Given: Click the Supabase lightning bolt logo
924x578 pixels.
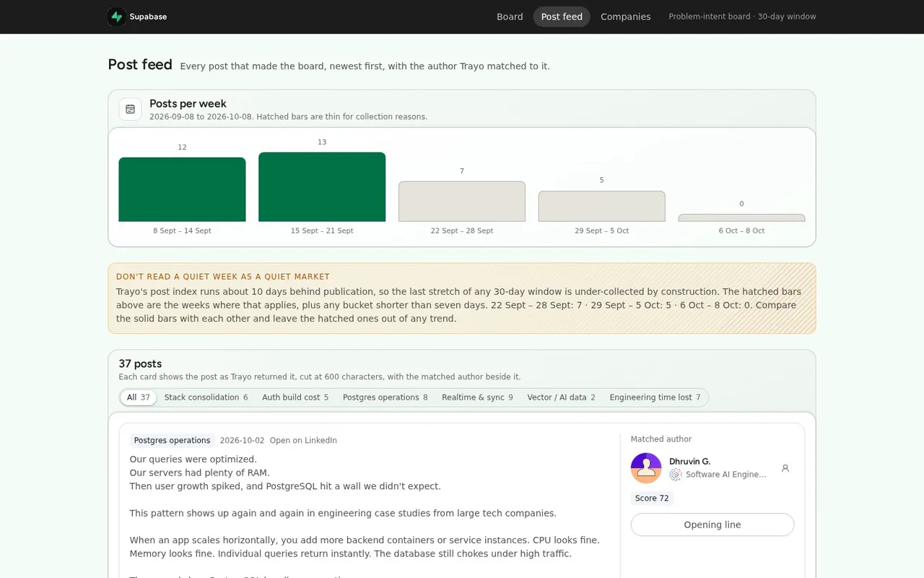Looking at the screenshot, I should (x=117, y=17).
